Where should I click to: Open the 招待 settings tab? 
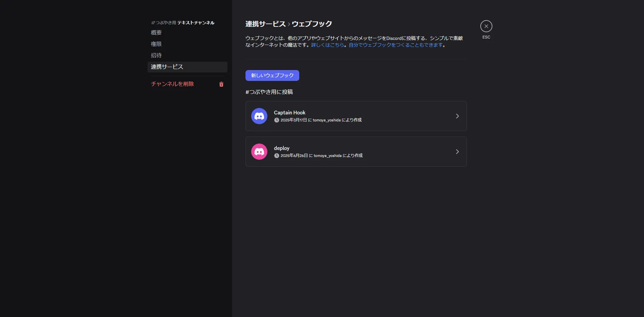click(x=187, y=55)
